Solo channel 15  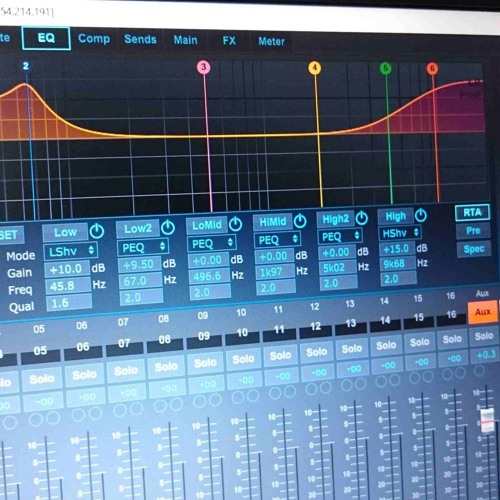419,342
